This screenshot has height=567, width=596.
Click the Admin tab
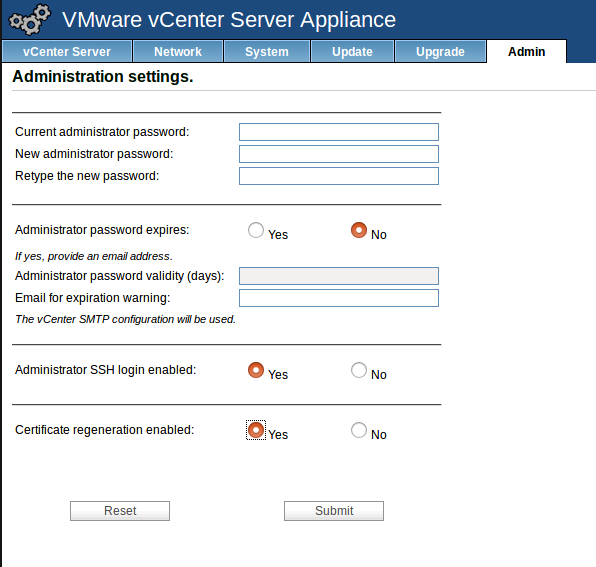pyautogui.click(x=526, y=51)
